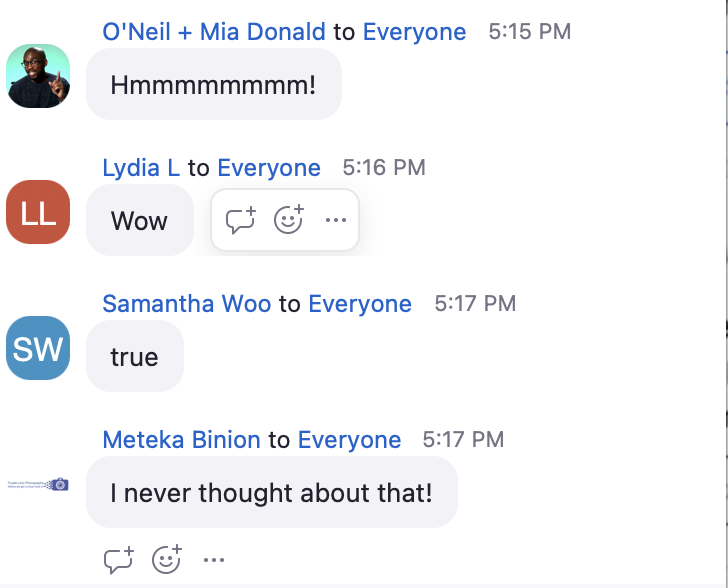The image size is (728, 588).
Task: Click the 5:16 PM timestamp on Lydia's message
Action: 384,168
